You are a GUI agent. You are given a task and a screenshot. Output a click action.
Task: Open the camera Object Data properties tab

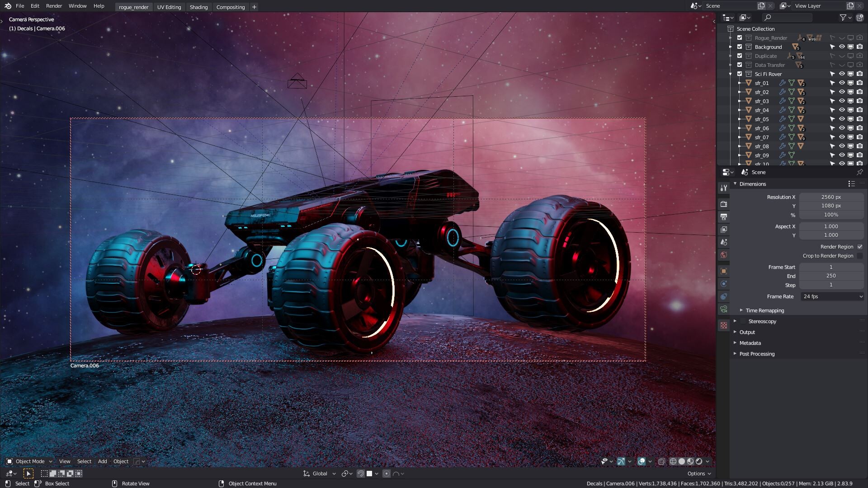pos(724,309)
